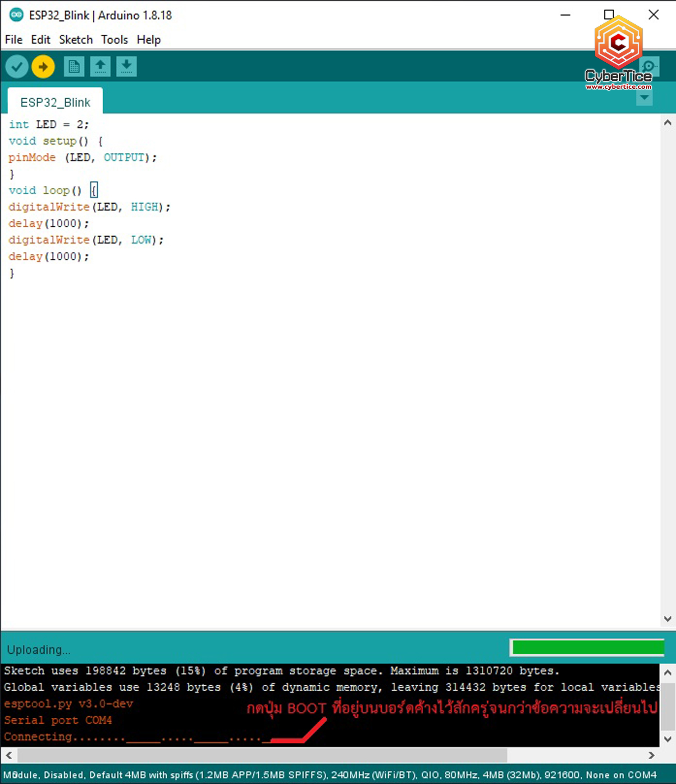Image resolution: width=676 pixels, height=784 pixels.
Task: Open the Edit menu
Action: [x=41, y=40]
